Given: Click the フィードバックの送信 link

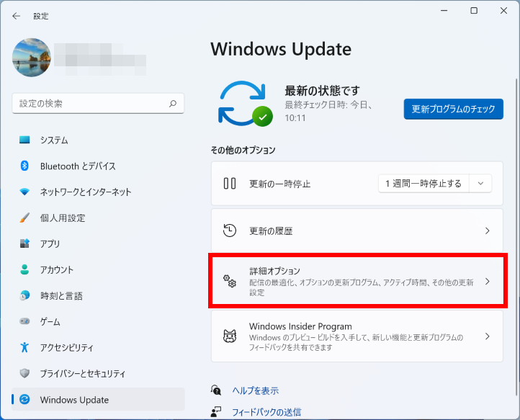Looking at the screenshot, I should coord(266,412).
